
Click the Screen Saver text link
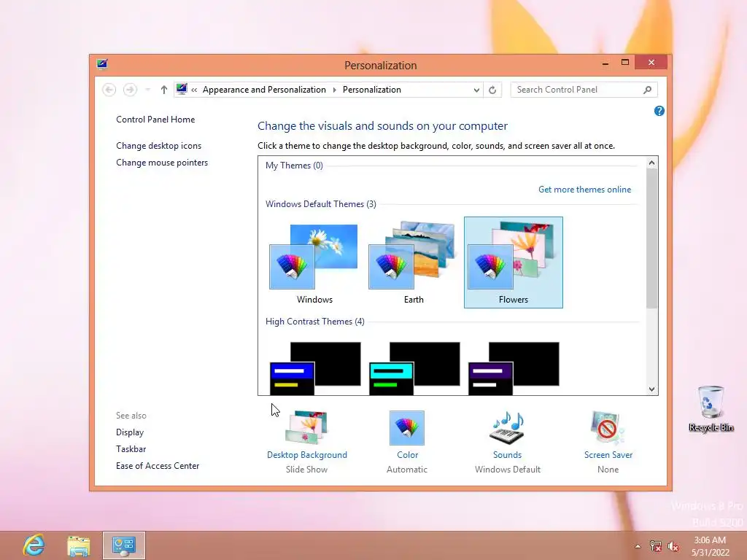(608, 455)
